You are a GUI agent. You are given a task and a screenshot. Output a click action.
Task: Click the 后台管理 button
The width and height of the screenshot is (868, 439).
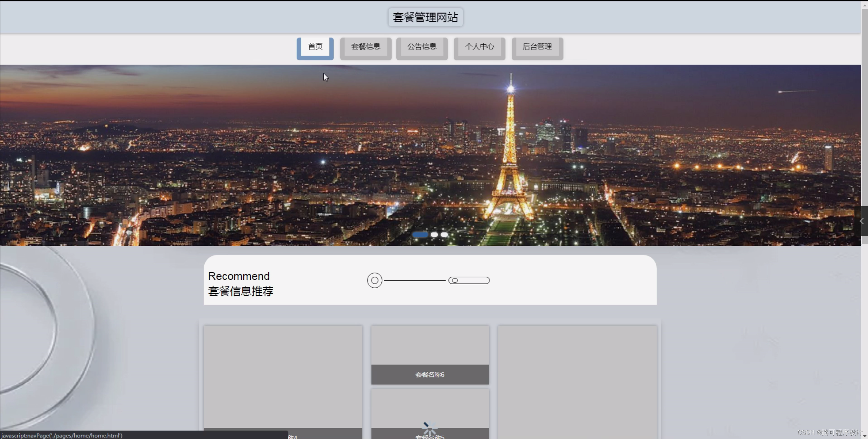[x=537, y=47]
